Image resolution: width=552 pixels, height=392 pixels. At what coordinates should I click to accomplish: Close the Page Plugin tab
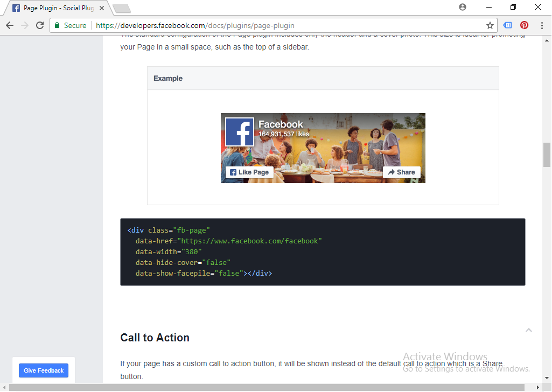tap(102, 8)
